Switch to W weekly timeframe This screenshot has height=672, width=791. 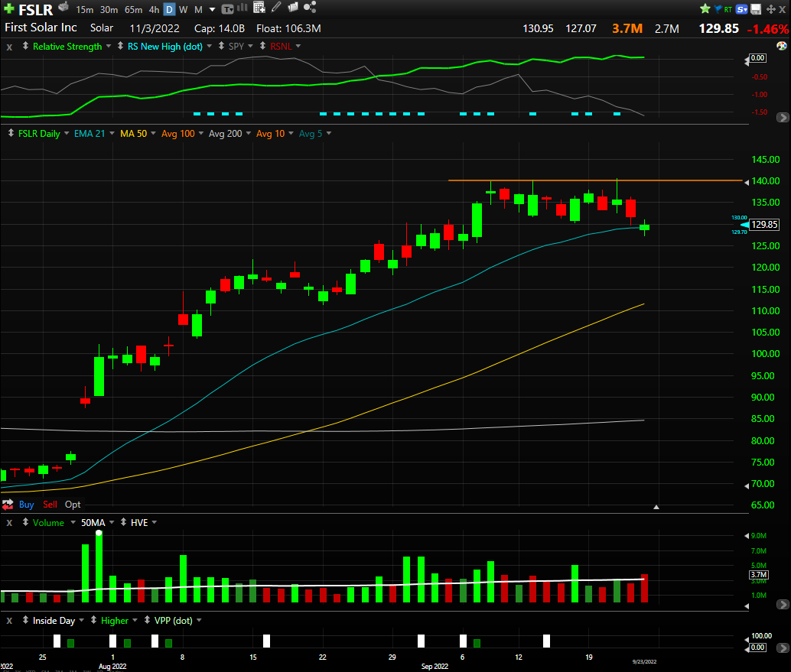(183, 10)
